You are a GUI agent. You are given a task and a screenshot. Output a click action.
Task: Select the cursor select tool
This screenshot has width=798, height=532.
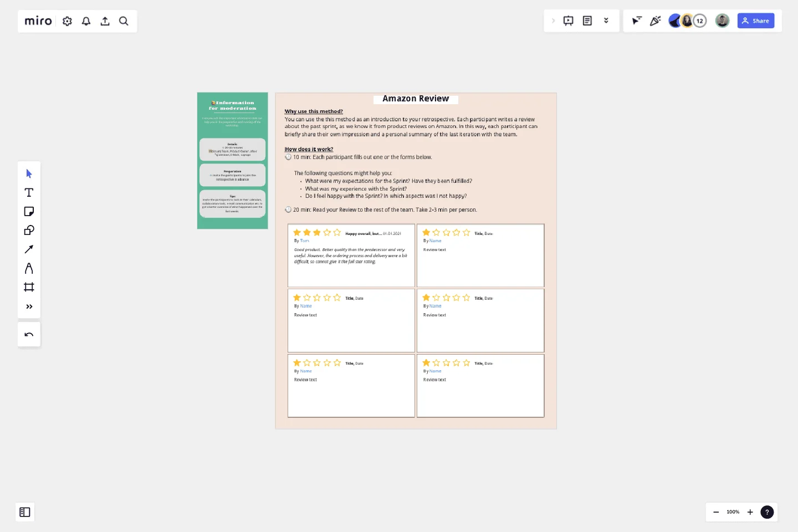(29, 173)
